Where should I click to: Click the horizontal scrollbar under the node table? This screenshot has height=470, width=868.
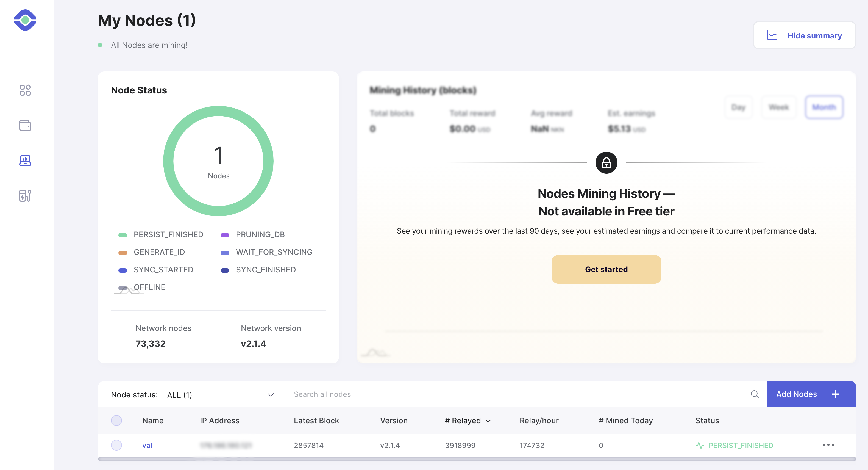(x=477, y=459)
